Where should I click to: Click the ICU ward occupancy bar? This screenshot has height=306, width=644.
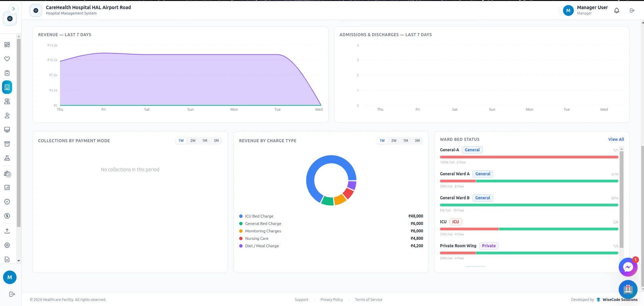click(529, 229)
